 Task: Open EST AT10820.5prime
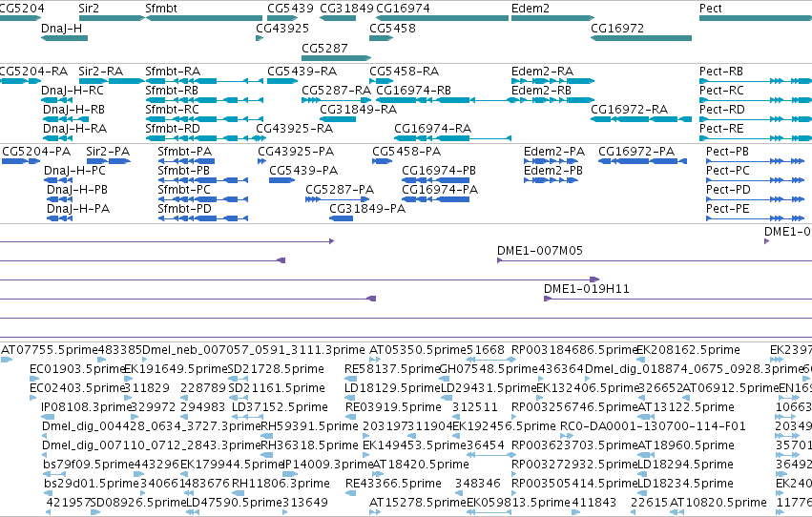click(718, 504)
